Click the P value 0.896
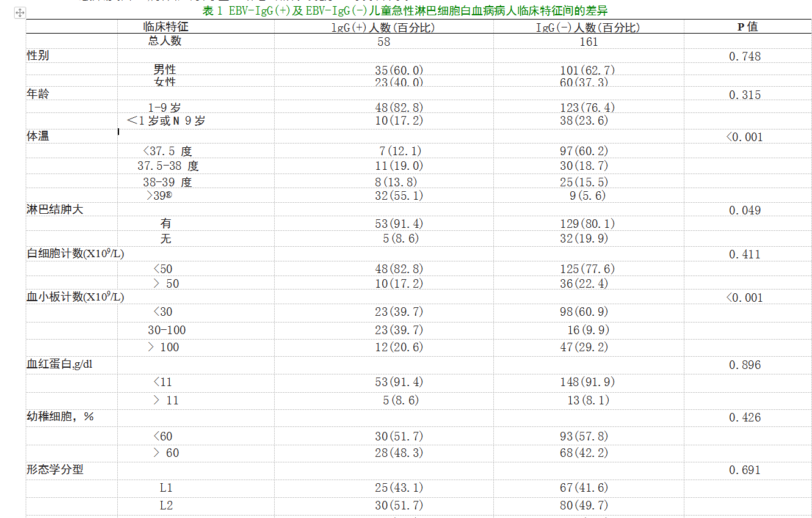The image size is (812, 518). click(x=745, y=365)
